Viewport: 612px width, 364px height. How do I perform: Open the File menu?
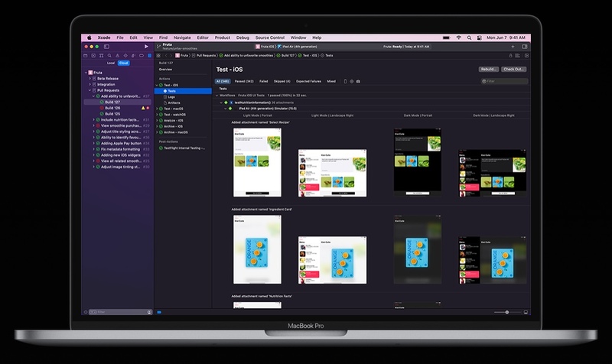point(120,37)
